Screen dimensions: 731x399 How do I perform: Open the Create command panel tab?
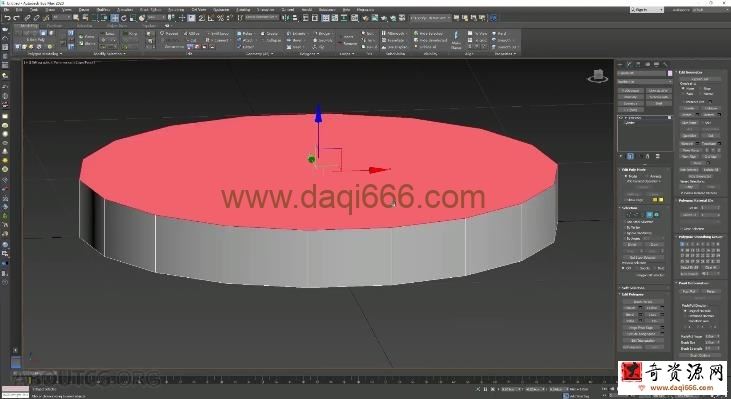620,64
